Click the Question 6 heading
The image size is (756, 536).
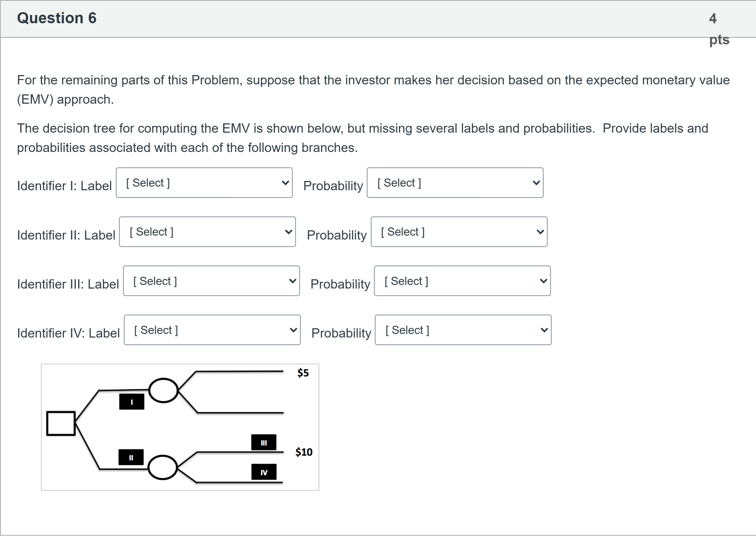click(x=57, y=18)
